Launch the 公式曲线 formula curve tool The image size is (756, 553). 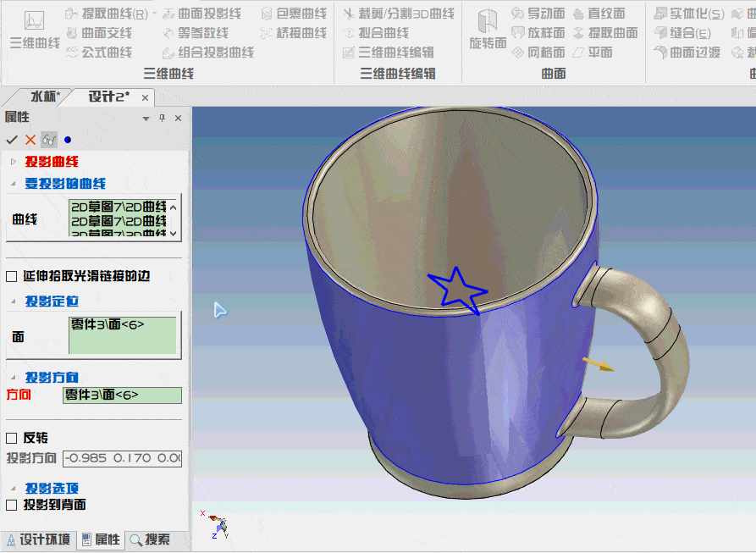click(x=108, y=52)
